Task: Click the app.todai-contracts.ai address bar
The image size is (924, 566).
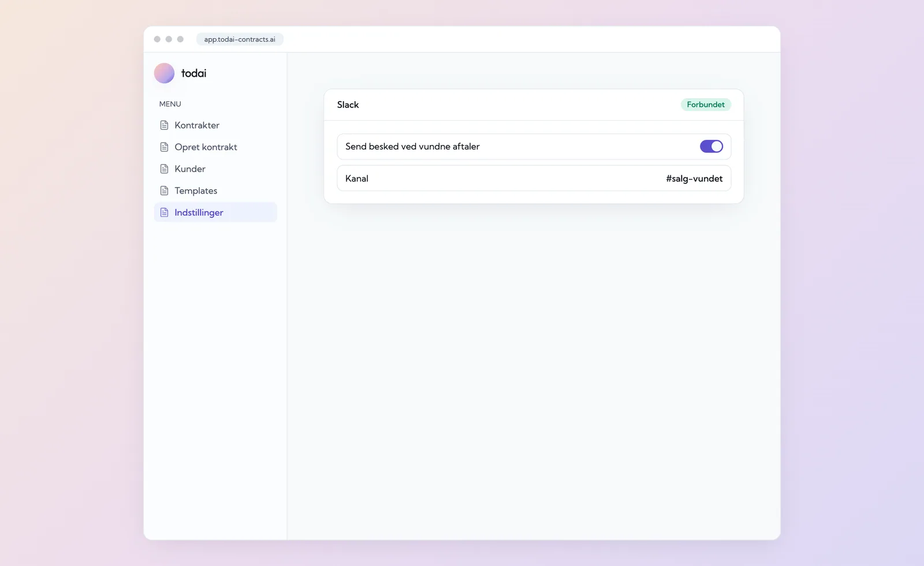Action: tap(240, 39)
